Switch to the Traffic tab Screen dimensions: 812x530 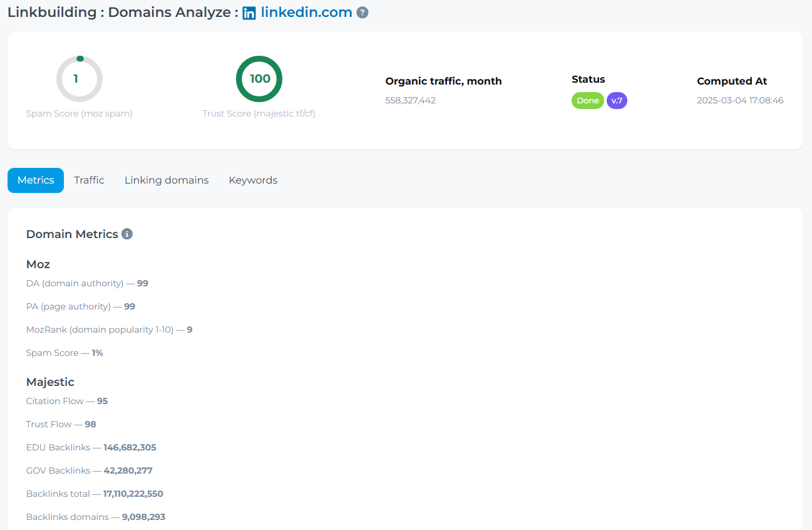(x=89, y=180)
